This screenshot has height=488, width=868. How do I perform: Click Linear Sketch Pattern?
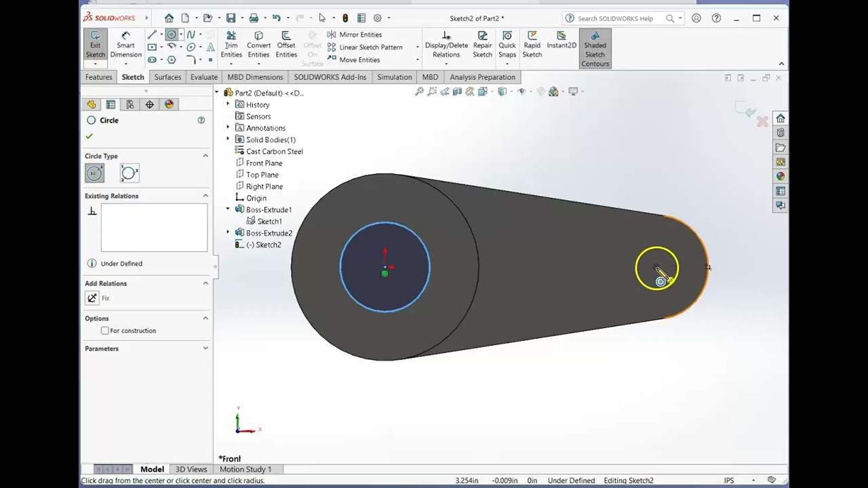pyautogui.click(x=366, y=47)
